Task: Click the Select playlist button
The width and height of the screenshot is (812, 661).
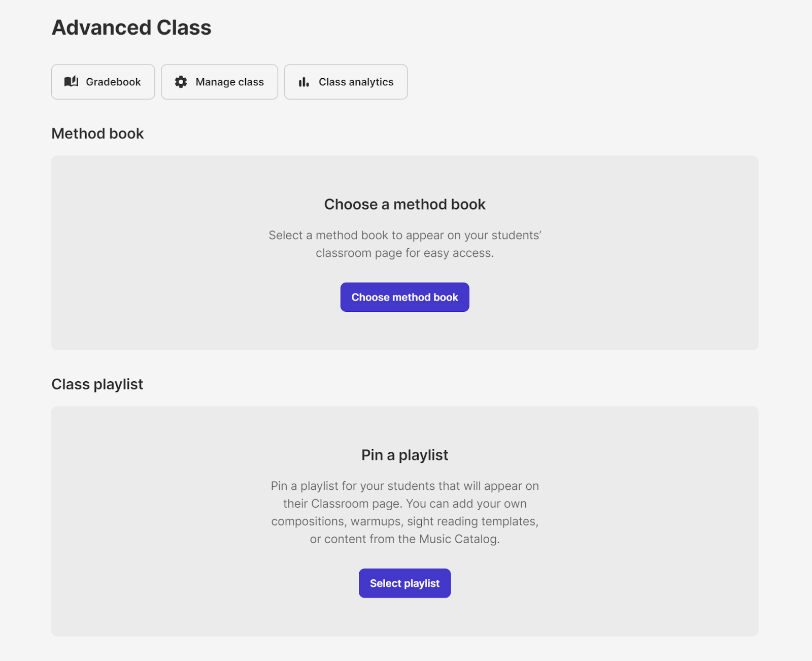Action: pos(404,583)
